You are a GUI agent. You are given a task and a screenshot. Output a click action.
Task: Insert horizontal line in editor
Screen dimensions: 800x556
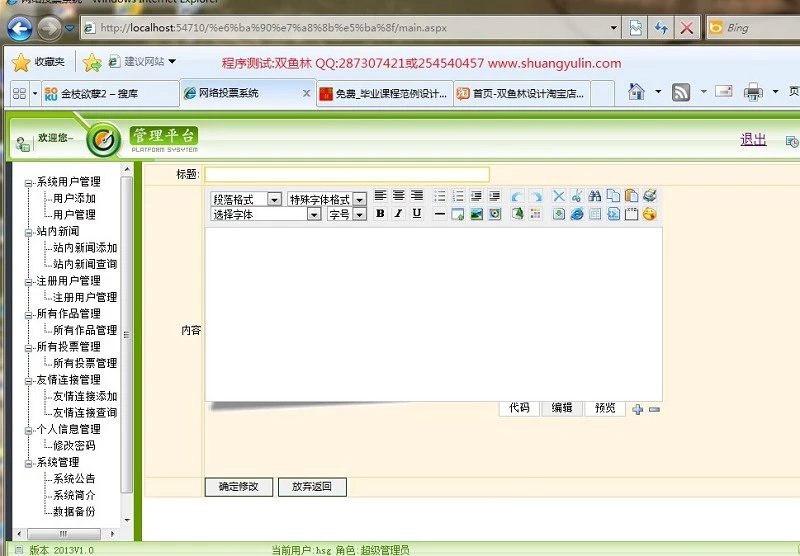click(x=439, y=214)
